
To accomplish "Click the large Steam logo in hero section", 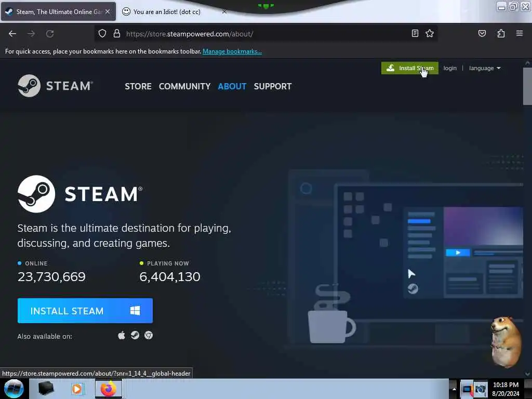I will [80, 194].
